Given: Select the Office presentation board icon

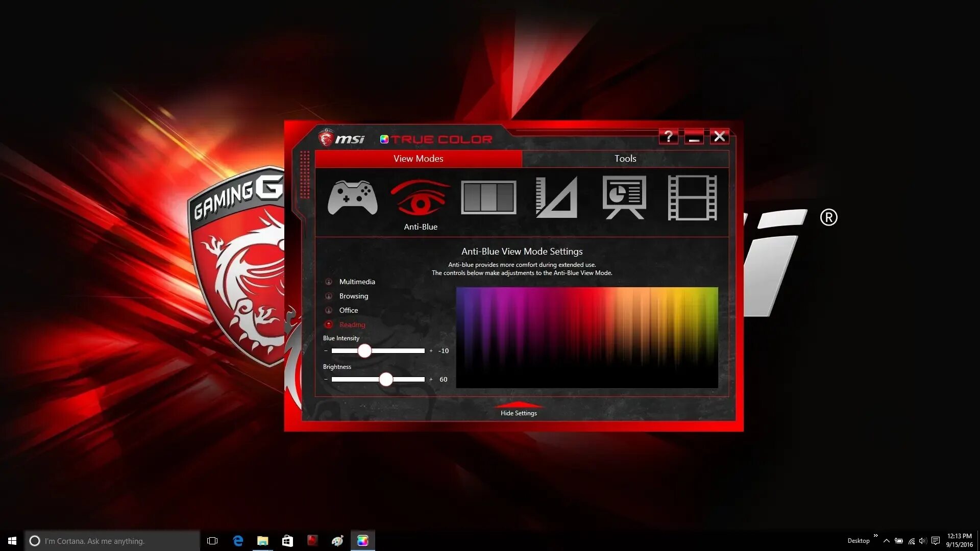Looking at the screenshot, I should [x=624, y=198].
